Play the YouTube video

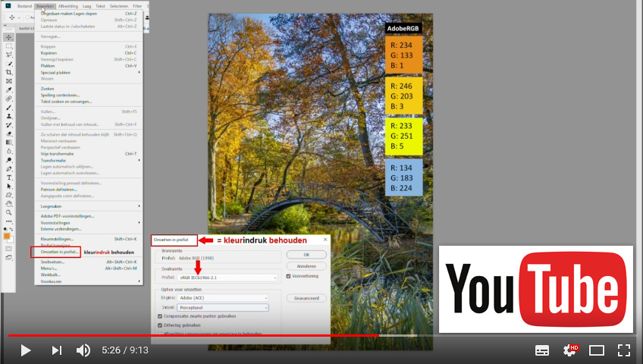click(x=25, y=350)
